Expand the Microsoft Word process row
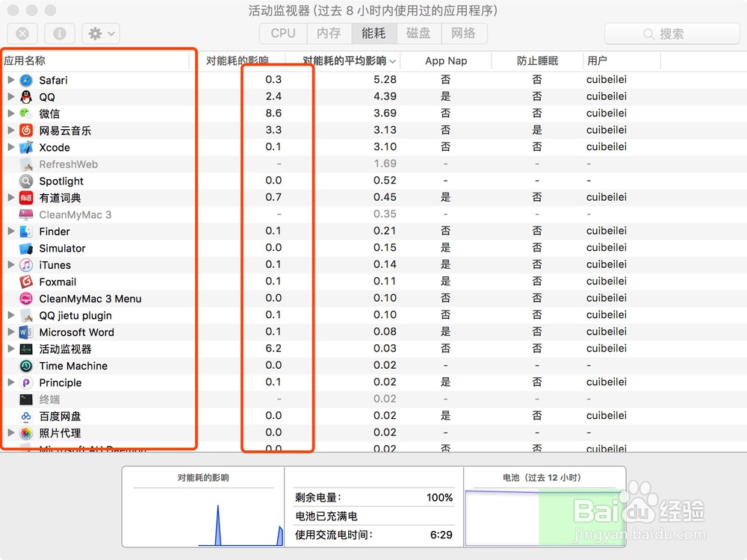This screenshot has width=747, height=560. click(11, 332)
